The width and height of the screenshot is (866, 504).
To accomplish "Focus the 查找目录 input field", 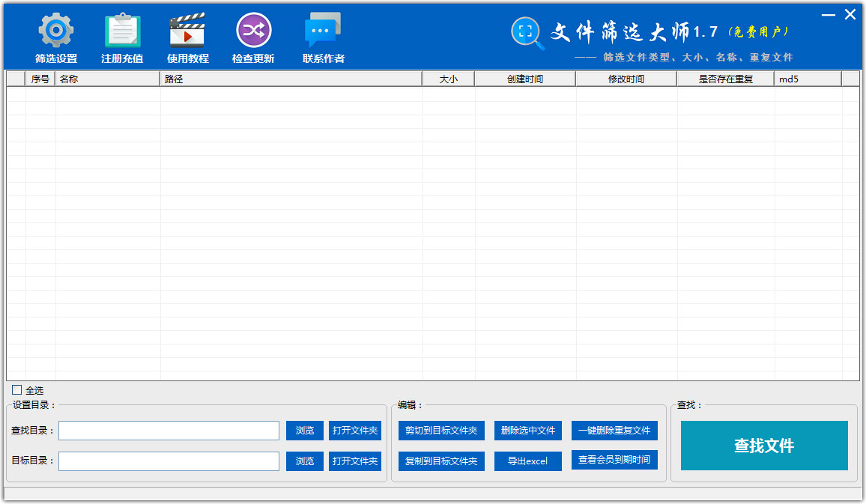I will coord(169,431).
